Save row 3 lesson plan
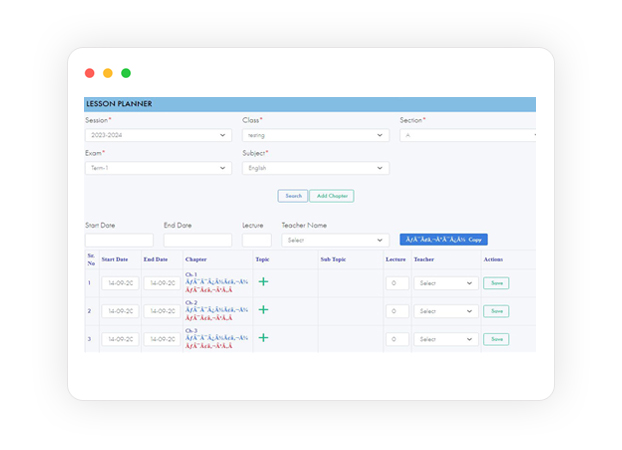Viewport: 622px width, 450px height. tap(496, 339)
